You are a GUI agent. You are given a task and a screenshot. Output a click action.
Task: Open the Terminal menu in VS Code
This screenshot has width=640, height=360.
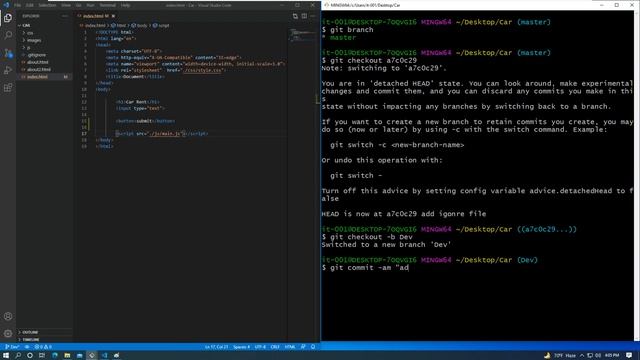coord(108,5)
